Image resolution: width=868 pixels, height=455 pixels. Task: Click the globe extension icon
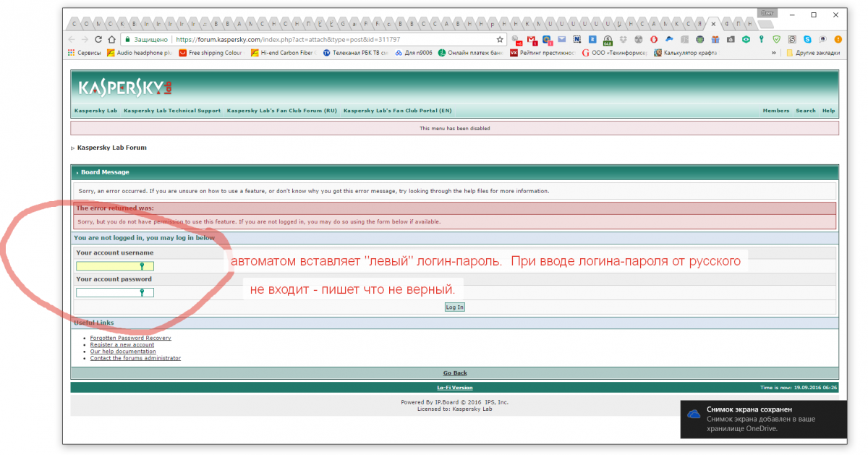click(700, 40)
